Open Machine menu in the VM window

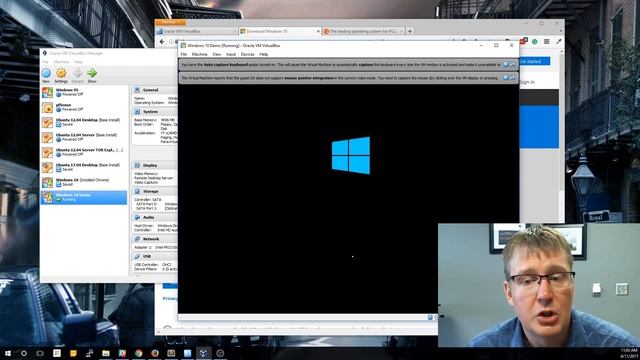tap(200, 54)
